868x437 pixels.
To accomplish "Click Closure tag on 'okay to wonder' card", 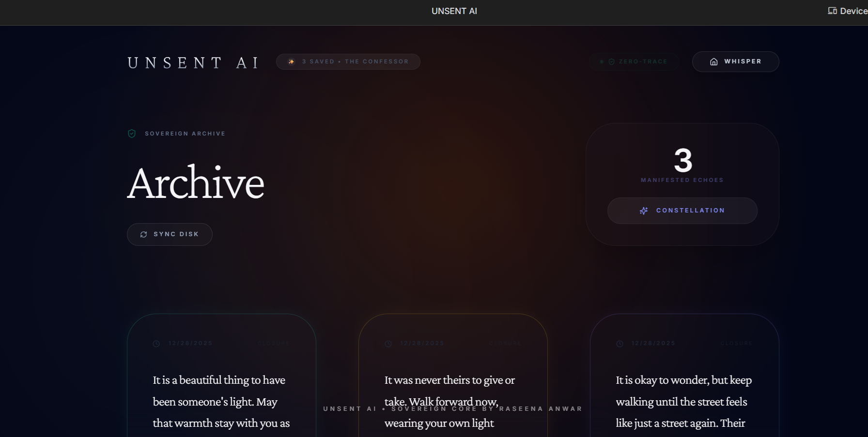I will click(737, 343).
